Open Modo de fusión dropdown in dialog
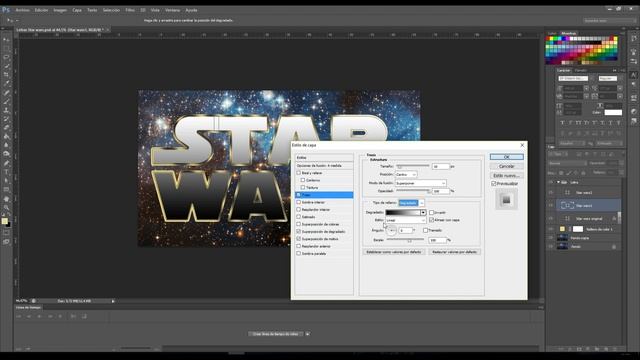The image size is (640, 360). coord(420,183)
